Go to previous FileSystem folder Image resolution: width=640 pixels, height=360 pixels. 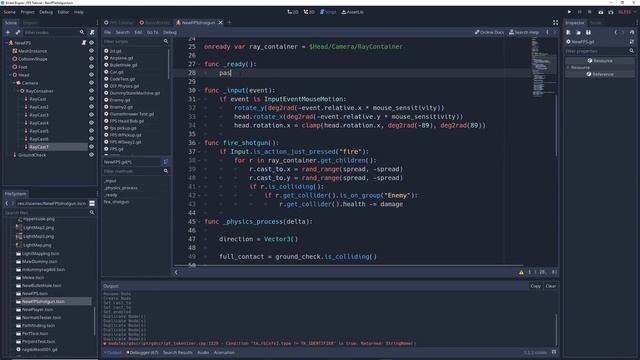tap(7, 203)
